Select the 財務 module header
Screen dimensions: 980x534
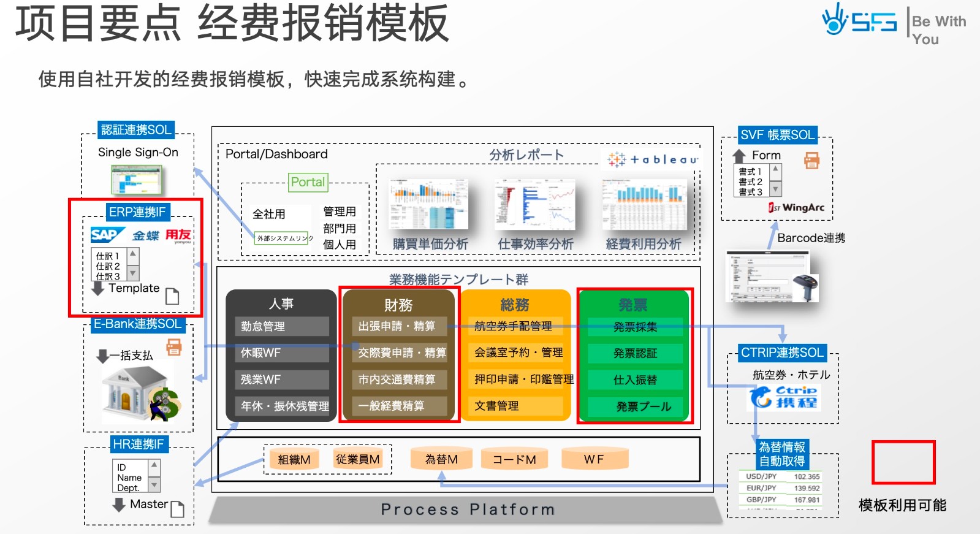point(398,305)
